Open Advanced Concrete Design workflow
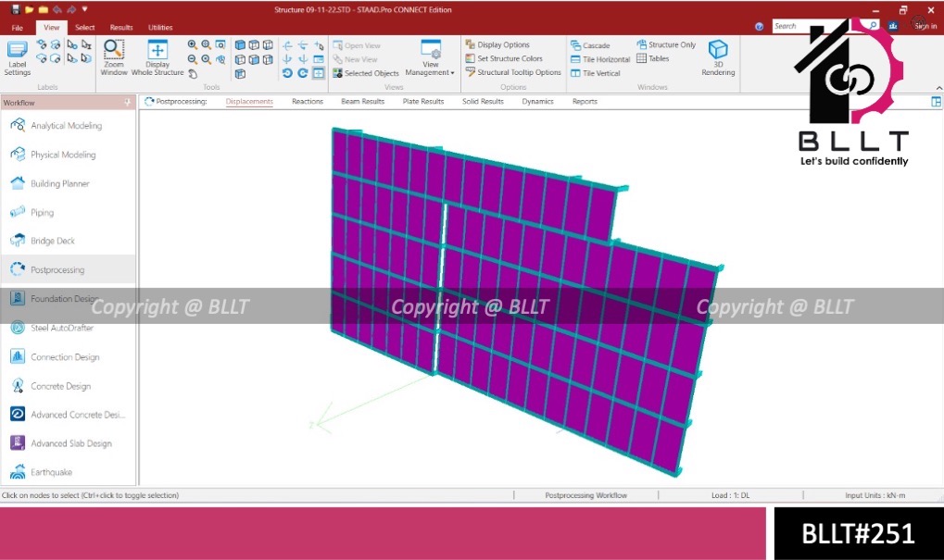944x560 pixels. tap(68, 415)
